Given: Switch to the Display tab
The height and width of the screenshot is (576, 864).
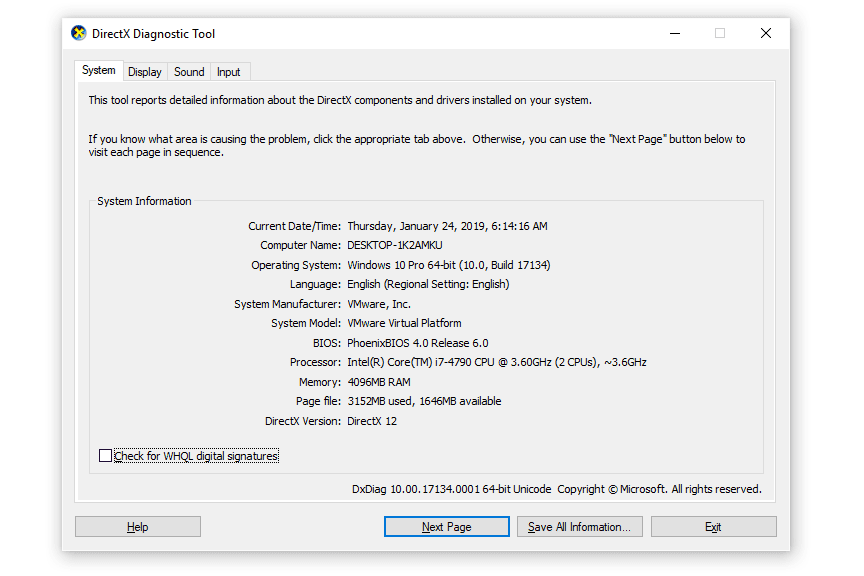Looking at the screenshot, I should [x=145, y=72].
